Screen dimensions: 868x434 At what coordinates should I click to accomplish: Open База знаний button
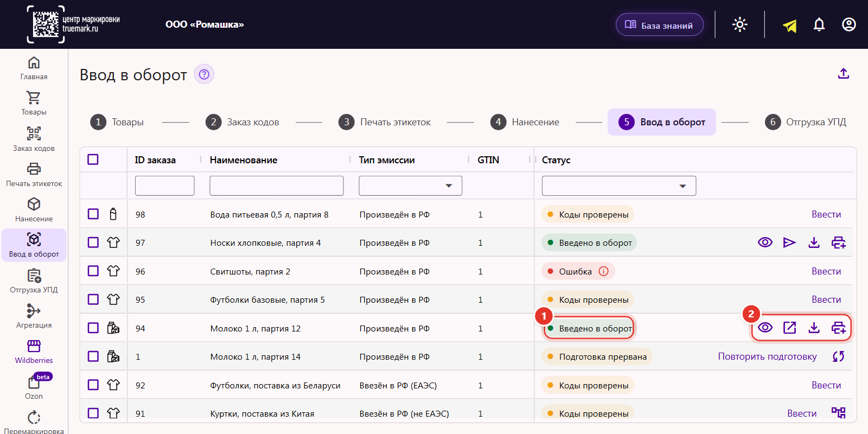(x=660, y=25)
